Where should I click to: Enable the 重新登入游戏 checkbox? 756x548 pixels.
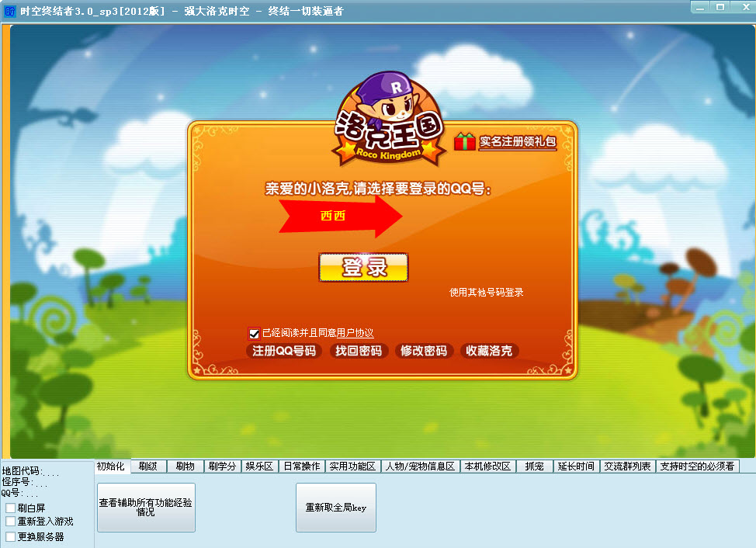point(11,521)
